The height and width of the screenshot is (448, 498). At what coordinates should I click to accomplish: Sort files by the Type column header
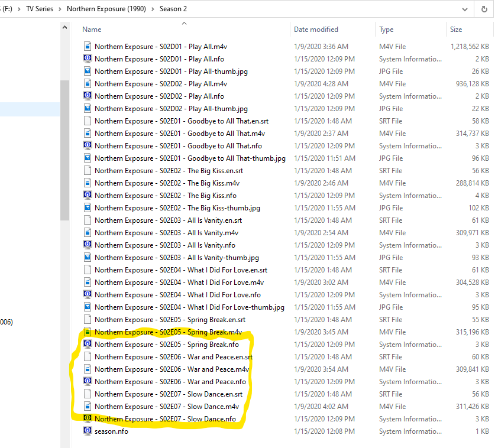point(386,30)
